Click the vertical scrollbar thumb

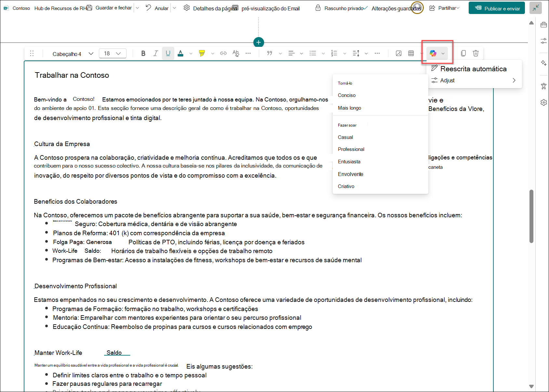pyautogui.click(x=531, y=216)
